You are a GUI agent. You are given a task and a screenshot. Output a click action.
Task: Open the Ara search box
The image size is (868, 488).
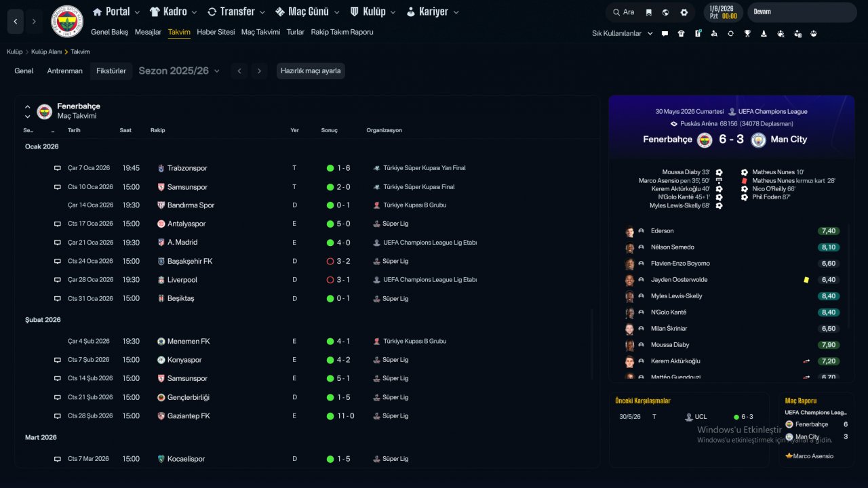tap(623, 12)
